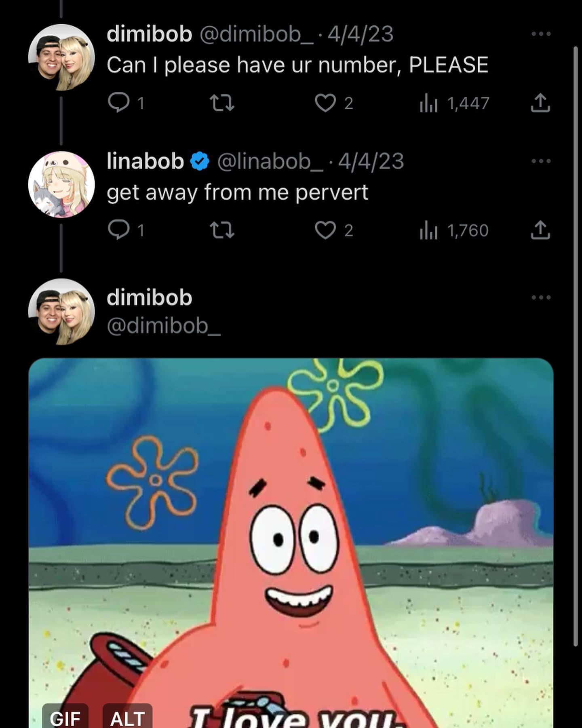Like dimibob's 'Can I please have' tweet
582x728 pixels.
(325, 103)
